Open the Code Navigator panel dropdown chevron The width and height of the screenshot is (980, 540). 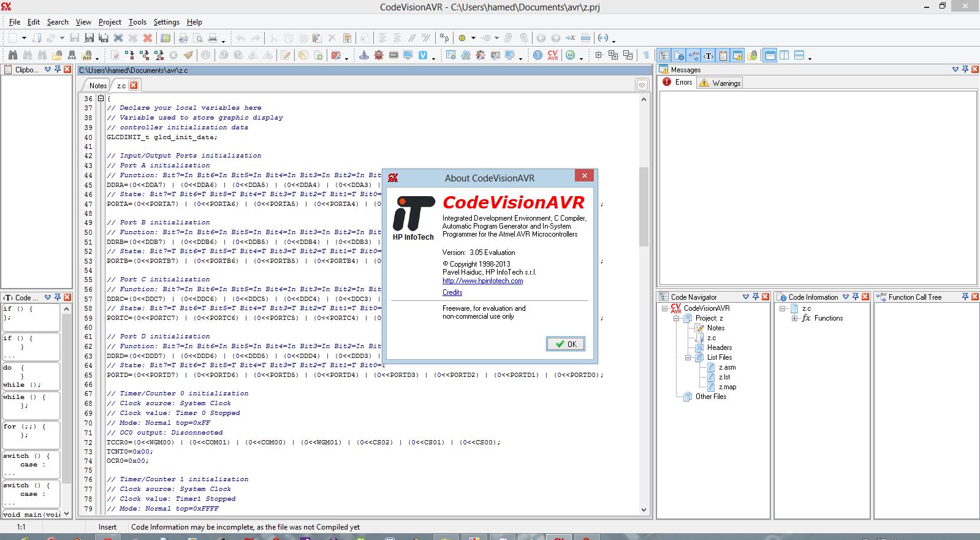point(746,297)
